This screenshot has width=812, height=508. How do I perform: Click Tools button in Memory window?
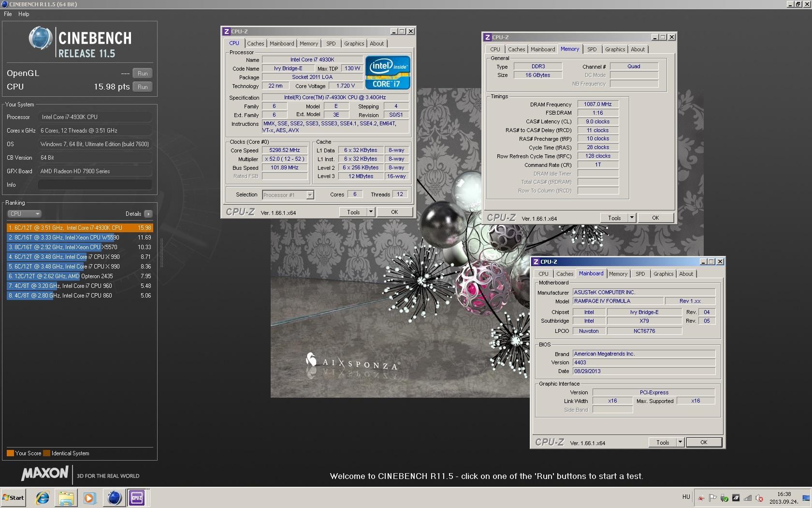(x=614, y=218)
